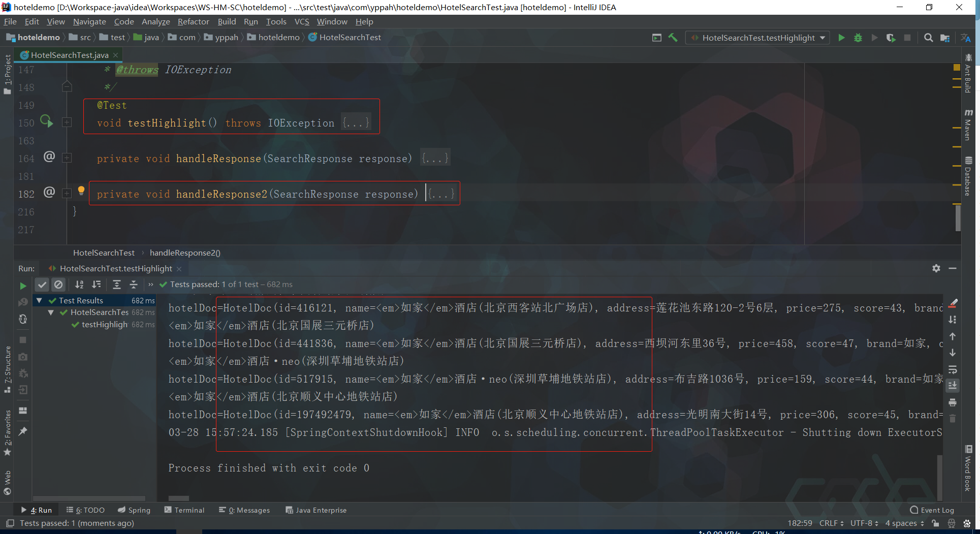Open Project Structure from the toolbar
The height and width of the screenshot is (534, 980).
[945, 38]
